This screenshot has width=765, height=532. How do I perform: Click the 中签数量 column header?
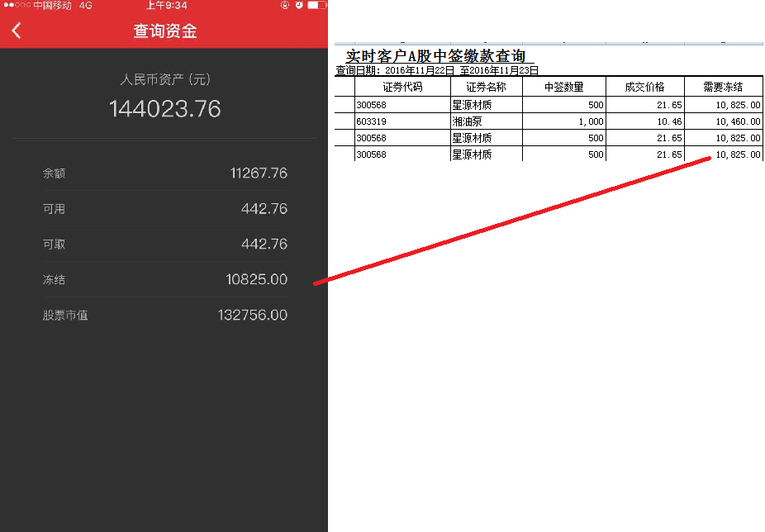564,87
